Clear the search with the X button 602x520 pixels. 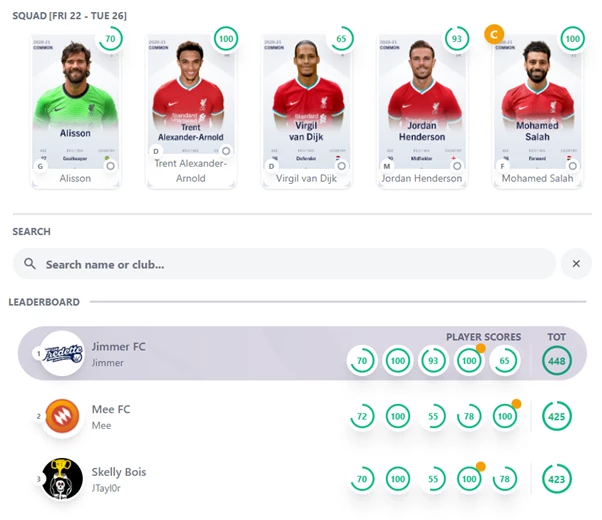[x=576, y=263]
